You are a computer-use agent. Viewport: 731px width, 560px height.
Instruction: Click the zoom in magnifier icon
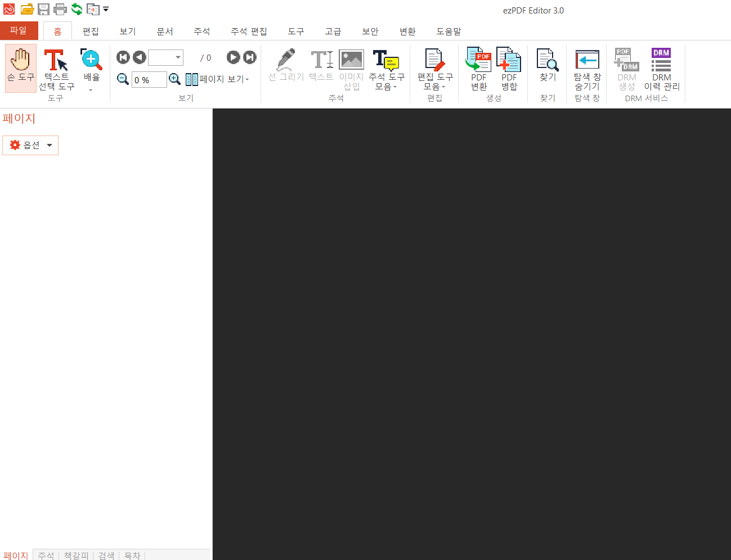(175, 79)
